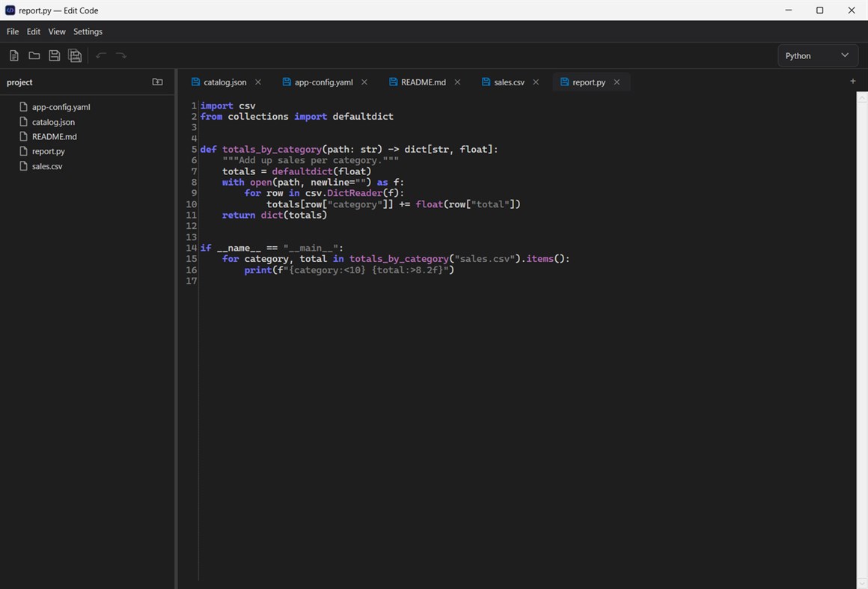This screenshot has width=868, height=589.
Task: Click line number 14 in gutter
Action: (192, 248)
